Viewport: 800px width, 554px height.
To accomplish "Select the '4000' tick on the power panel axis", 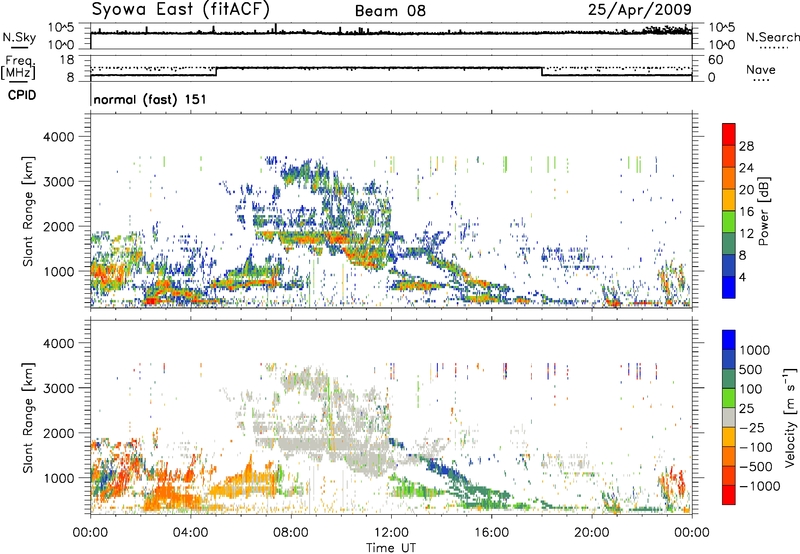I will (x=58, y=137).
